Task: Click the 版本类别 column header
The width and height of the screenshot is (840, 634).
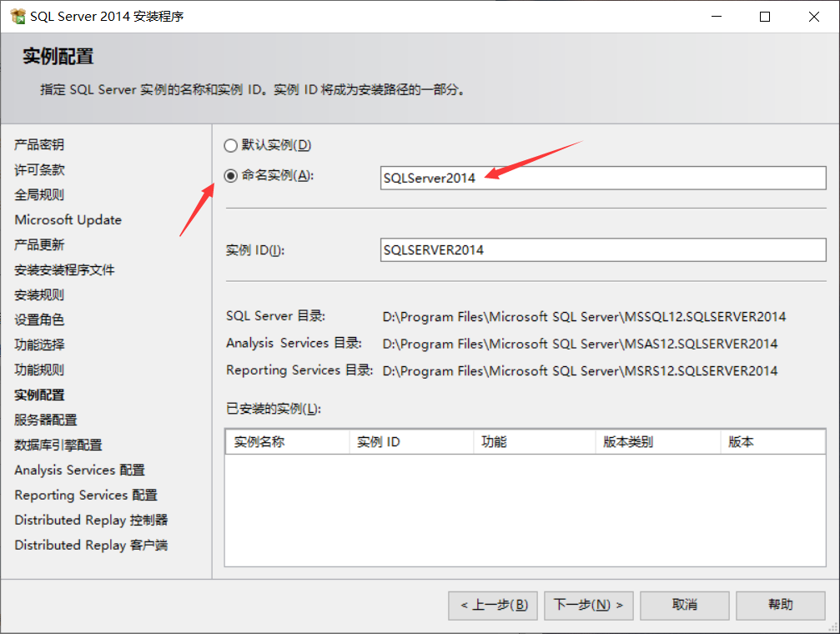Action: tap(658, 442)
